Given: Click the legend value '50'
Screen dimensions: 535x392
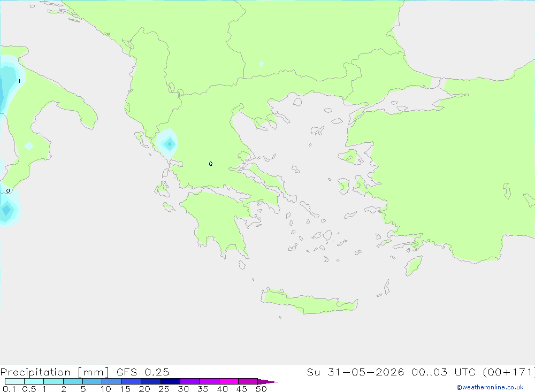Looking at the screenshot, I should coord(261,389).
